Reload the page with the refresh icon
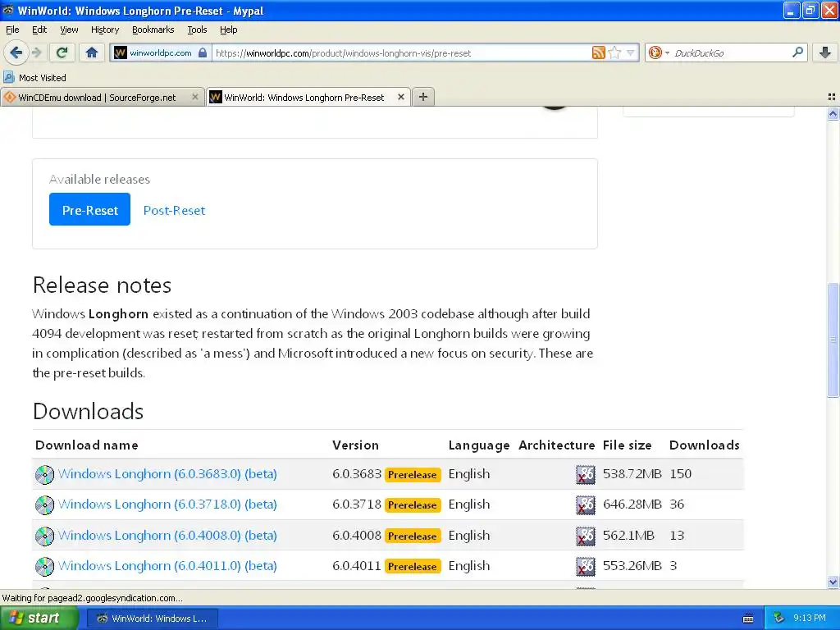This screenshot has width=840, height=630. [x=62, y=52]
